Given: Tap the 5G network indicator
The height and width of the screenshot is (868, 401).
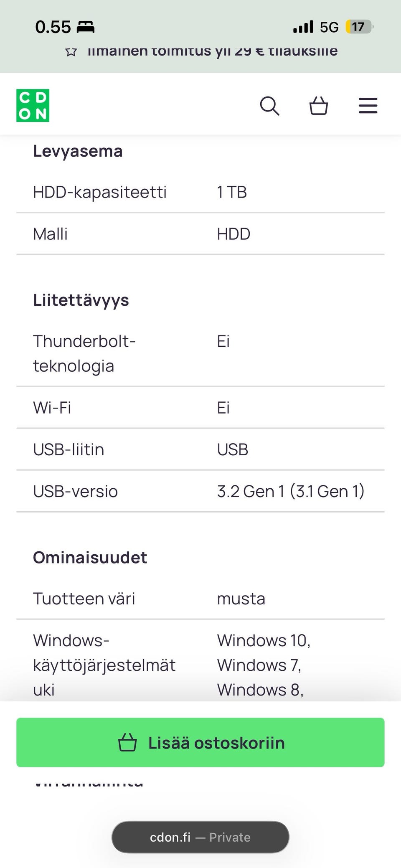Looking at the screenshot, I should coord(329,27).
